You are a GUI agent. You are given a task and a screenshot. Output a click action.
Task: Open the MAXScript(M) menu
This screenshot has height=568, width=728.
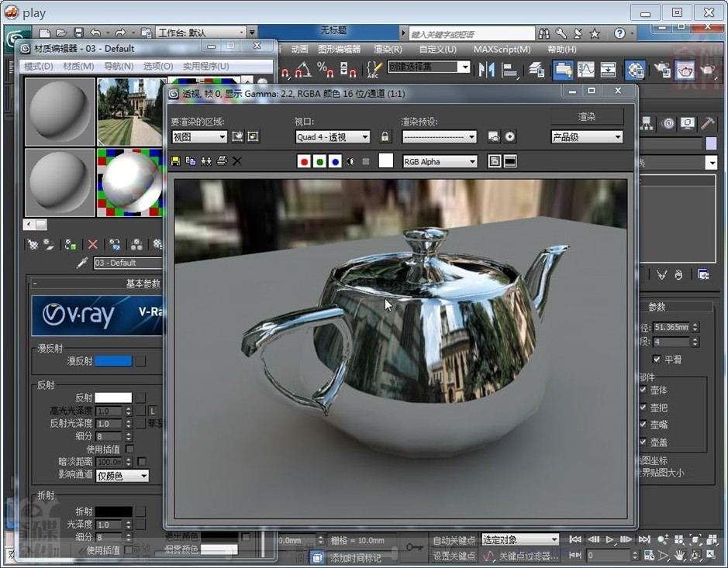(502, 49)
